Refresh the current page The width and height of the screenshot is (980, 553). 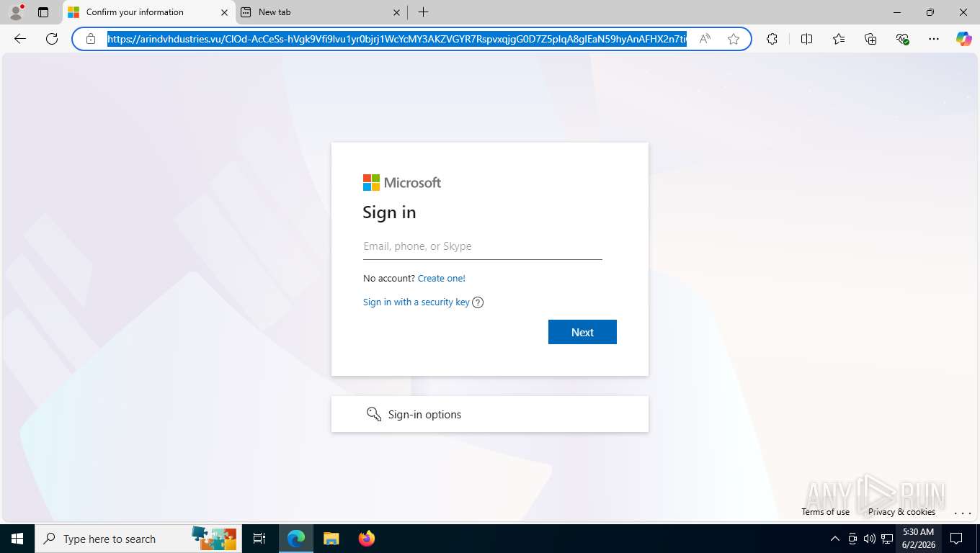click(x=52, y=39)
